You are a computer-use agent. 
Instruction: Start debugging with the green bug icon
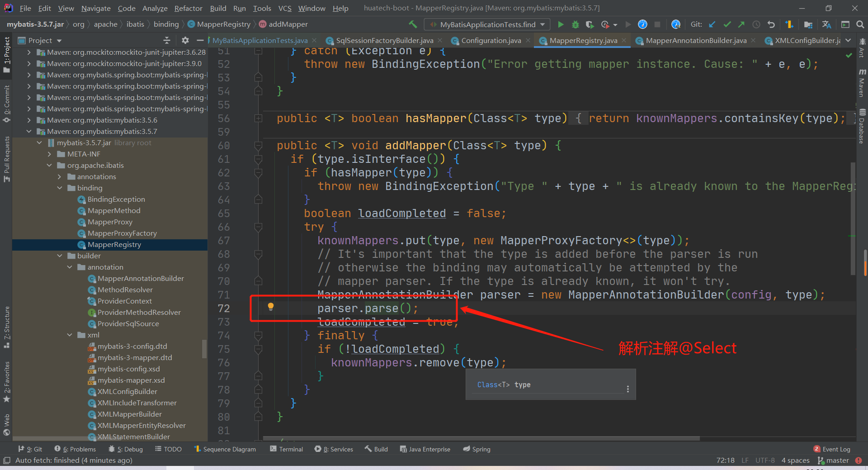pos(575,24)
